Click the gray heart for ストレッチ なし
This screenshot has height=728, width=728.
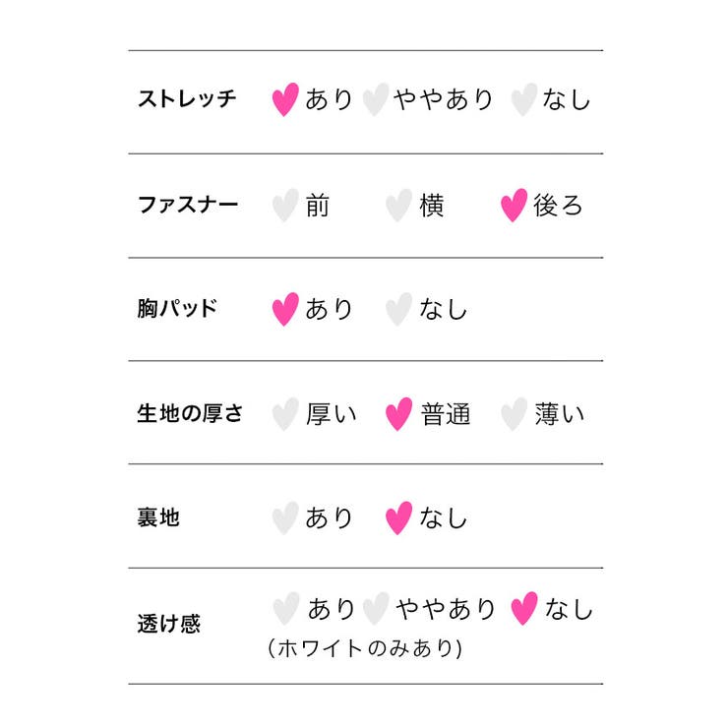point(524,99)
